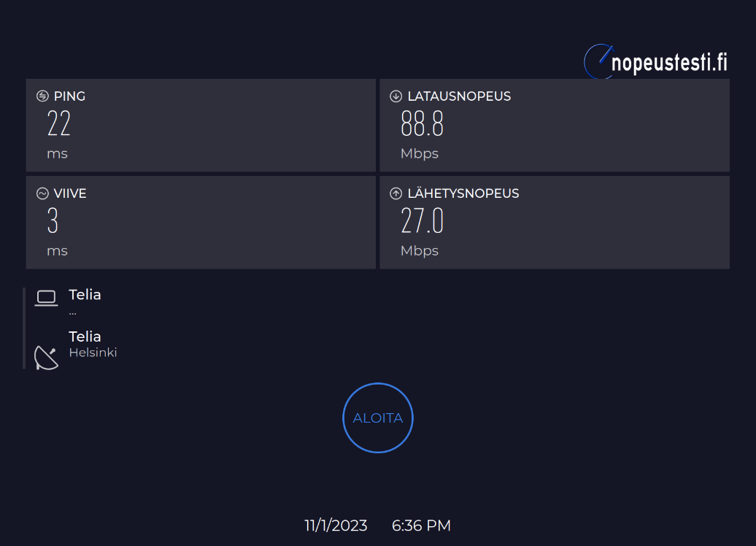Select the Telia server name above Helsinki
Screen dimensions: 756x546
tap(85, 337)
